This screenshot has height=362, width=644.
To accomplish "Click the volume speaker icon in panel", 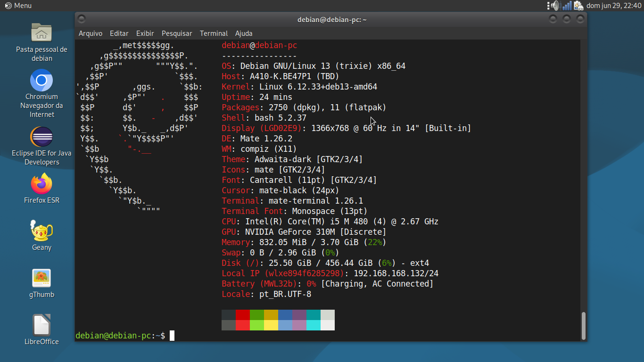I will point(555,6).
